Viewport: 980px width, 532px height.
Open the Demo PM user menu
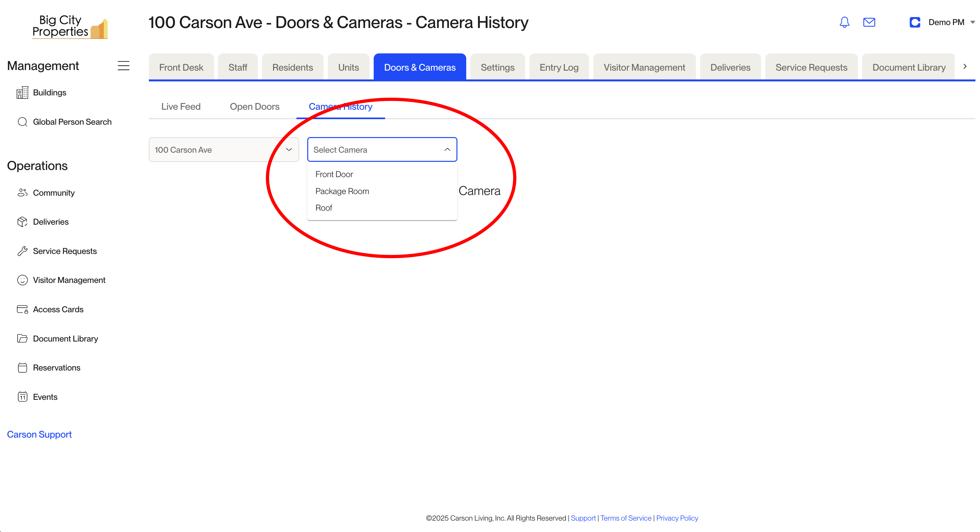(x=946, y=22)
